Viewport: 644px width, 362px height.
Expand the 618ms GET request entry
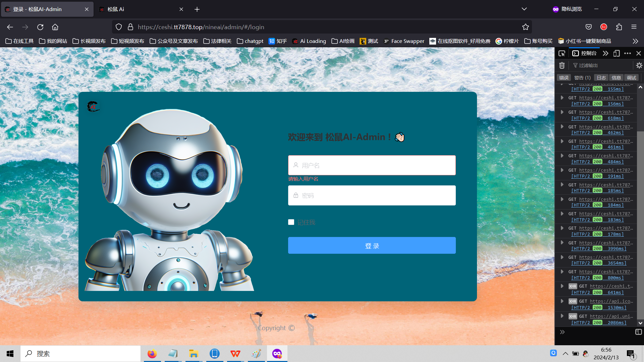[x=562, y=112]
